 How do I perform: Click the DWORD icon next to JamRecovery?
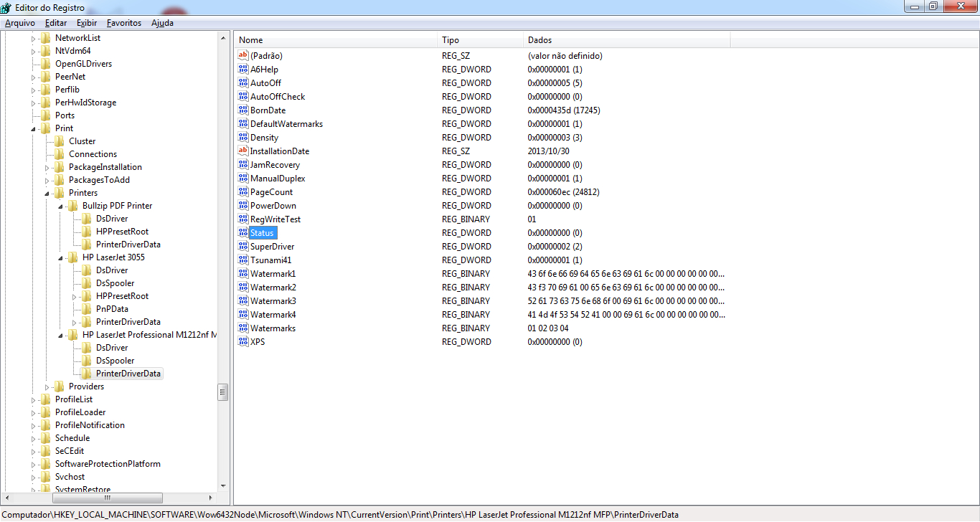(x=242, y=164)
